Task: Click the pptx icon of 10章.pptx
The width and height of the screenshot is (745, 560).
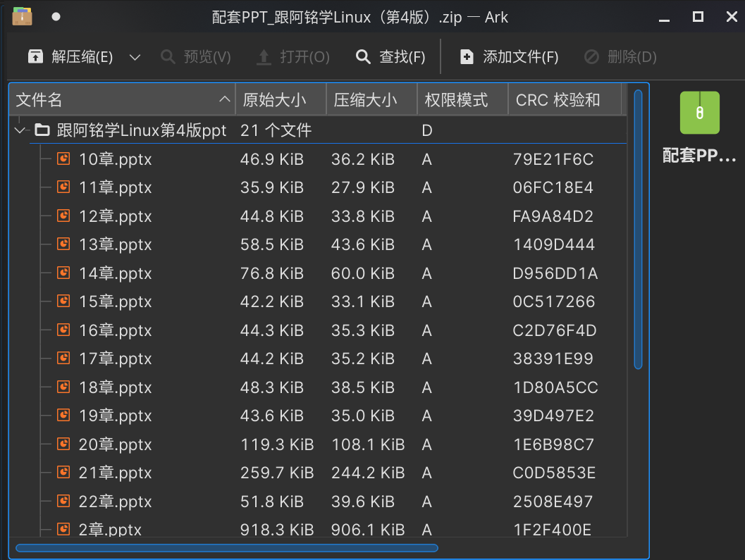Action: (63, 158)
